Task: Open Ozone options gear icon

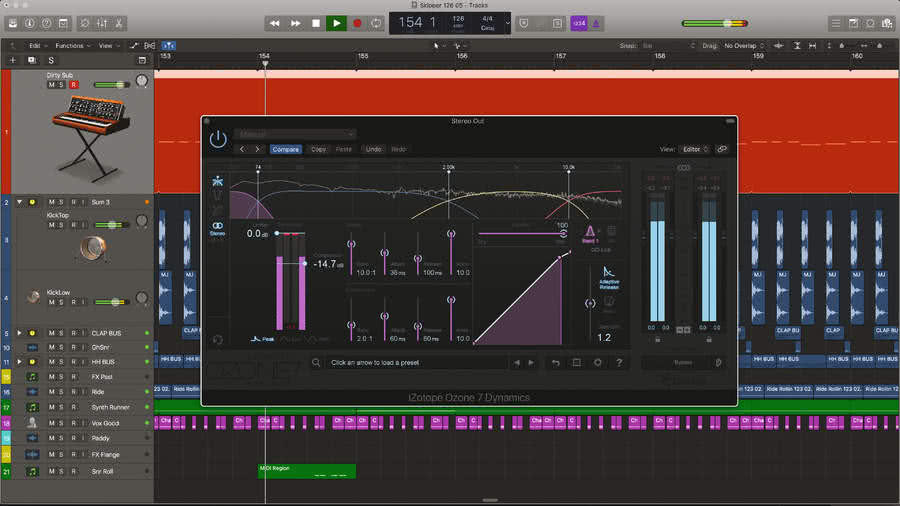Action: coord(598,363)
